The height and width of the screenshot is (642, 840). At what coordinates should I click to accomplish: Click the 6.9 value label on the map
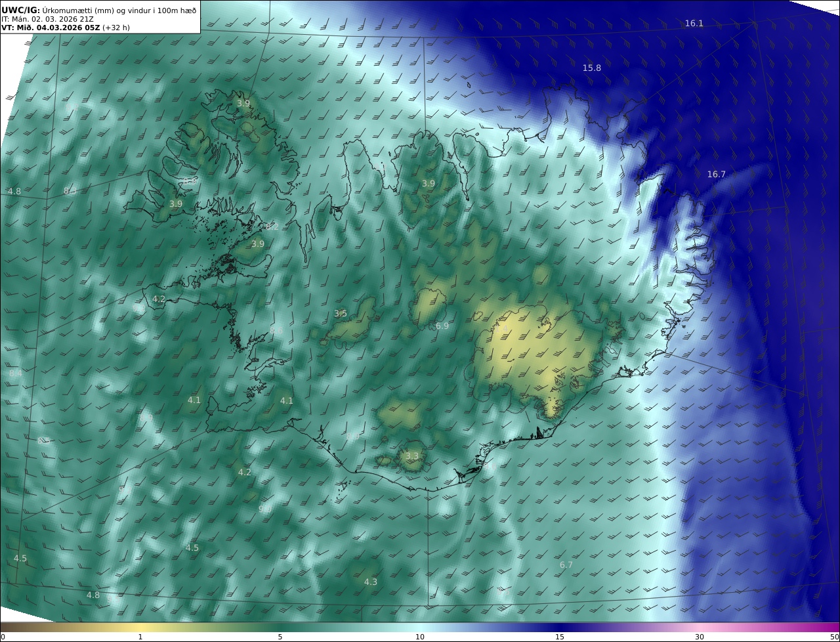[442, 326]
